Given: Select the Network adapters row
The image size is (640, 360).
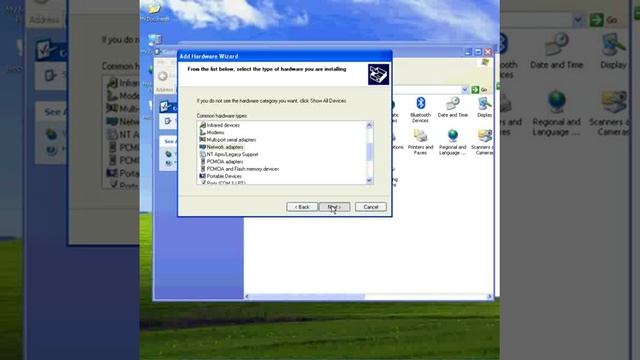Looking at the screenshot, I should 221,147.
